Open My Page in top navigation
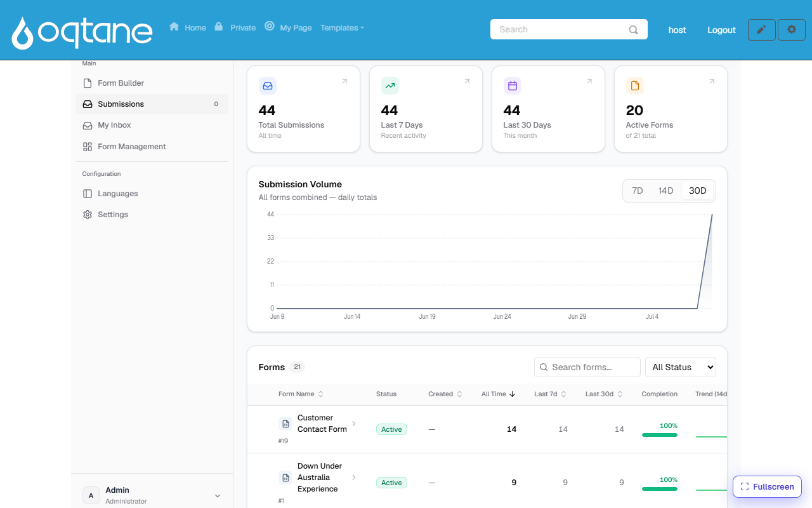The width and height of the screenshot is (812, 508). [x=296, y=28]
